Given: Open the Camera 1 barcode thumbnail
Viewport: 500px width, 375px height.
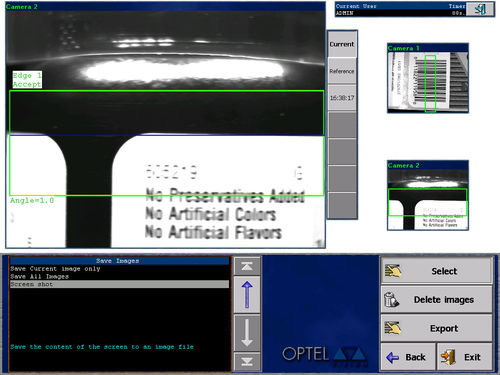Looking at the screenshot, I should [428, 78].
